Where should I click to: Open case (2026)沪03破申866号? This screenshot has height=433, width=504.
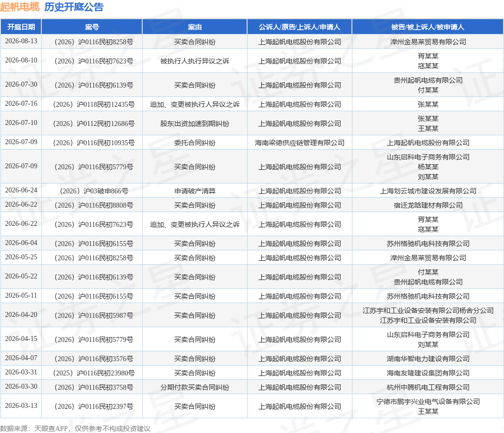pyautogui.click(x=94, y=191)
